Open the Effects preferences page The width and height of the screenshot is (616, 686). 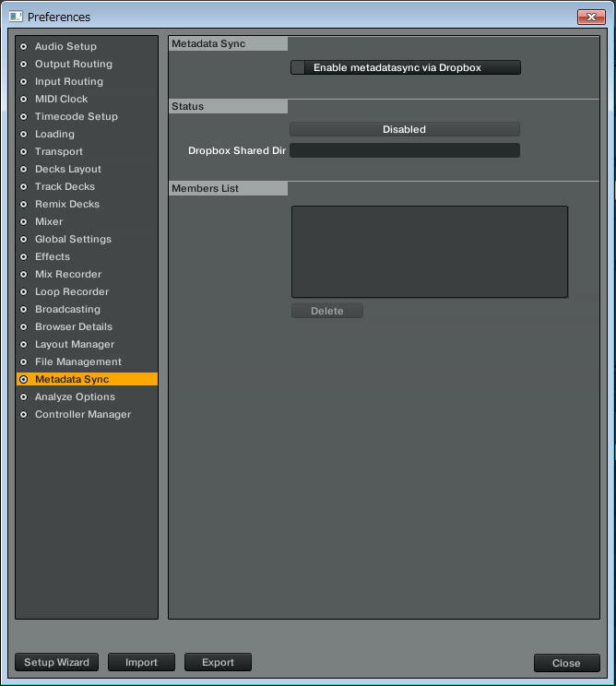(87, 256)
